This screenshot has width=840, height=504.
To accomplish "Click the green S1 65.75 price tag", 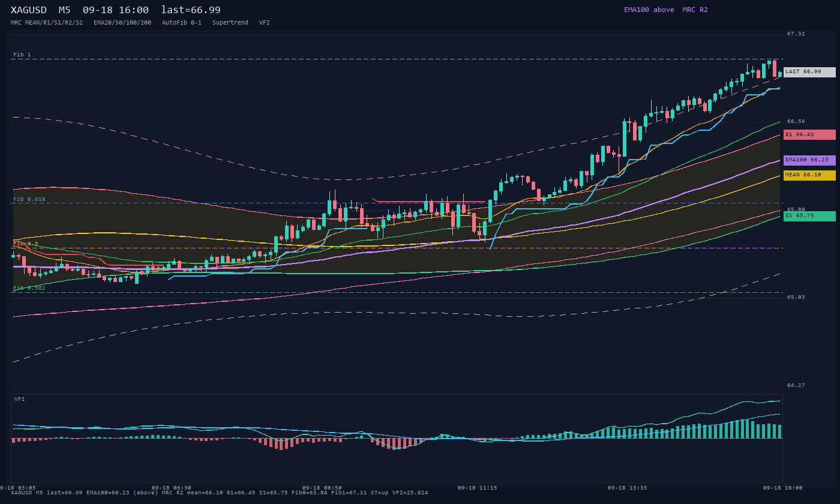I will [x=809, y=216].
